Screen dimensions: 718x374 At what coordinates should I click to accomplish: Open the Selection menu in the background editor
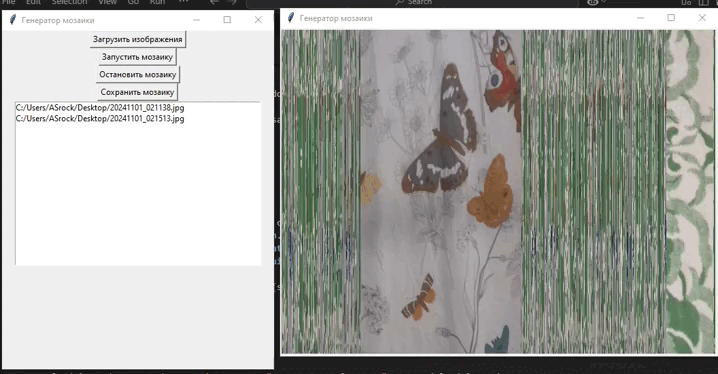click(69, 2)
